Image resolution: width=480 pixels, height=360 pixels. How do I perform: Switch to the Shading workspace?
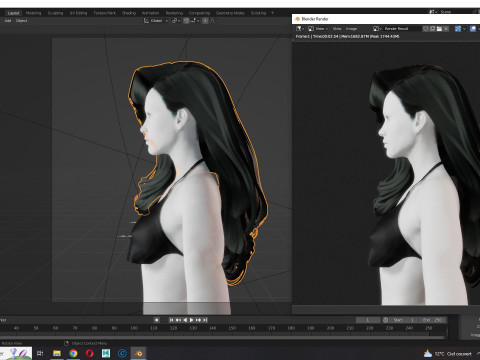pyautogui.click(x=129, y=13)
